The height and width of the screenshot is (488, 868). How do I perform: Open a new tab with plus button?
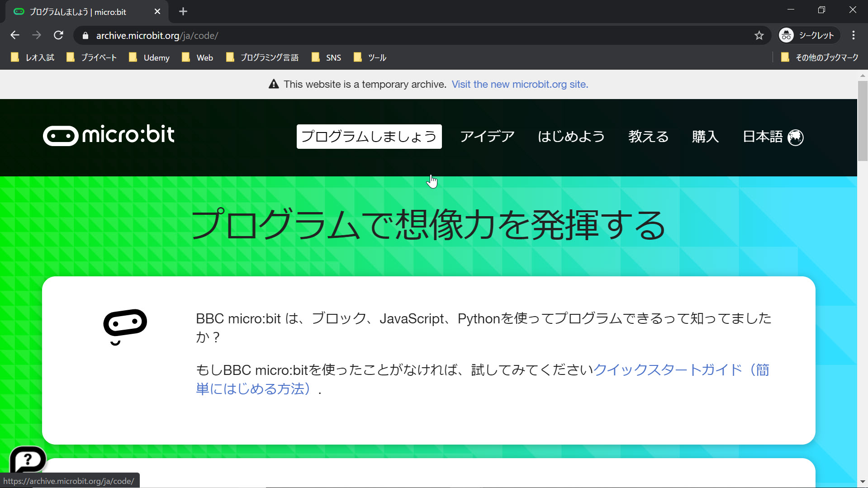click(183, 11)
